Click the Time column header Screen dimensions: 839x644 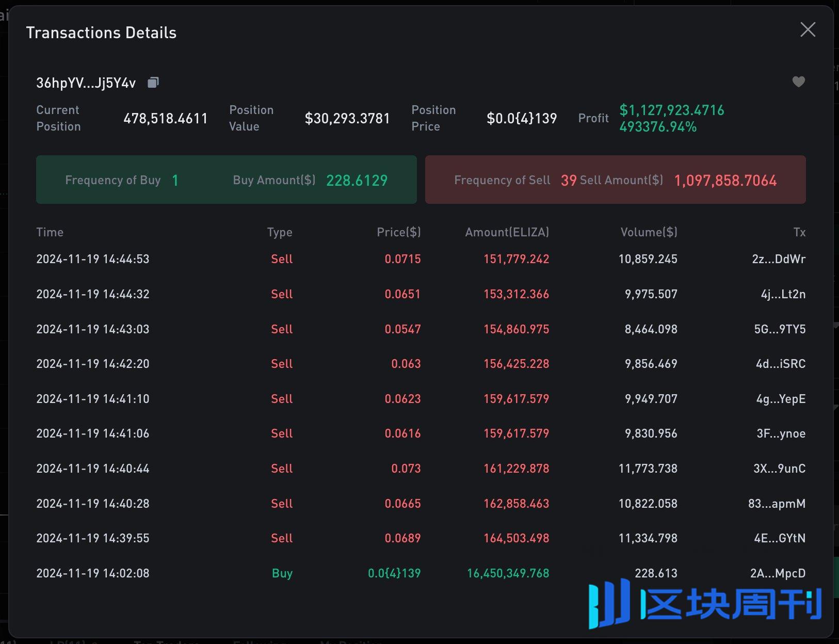[50, 232]
